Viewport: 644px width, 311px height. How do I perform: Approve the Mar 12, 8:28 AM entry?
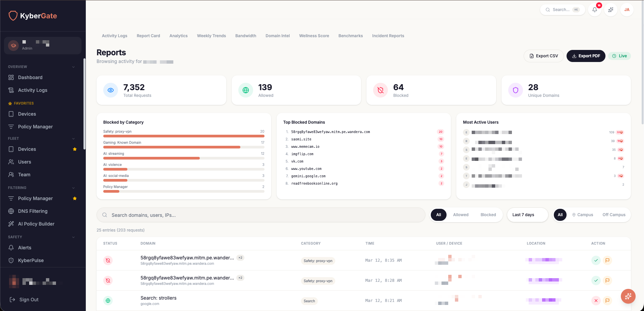(596, 281)
